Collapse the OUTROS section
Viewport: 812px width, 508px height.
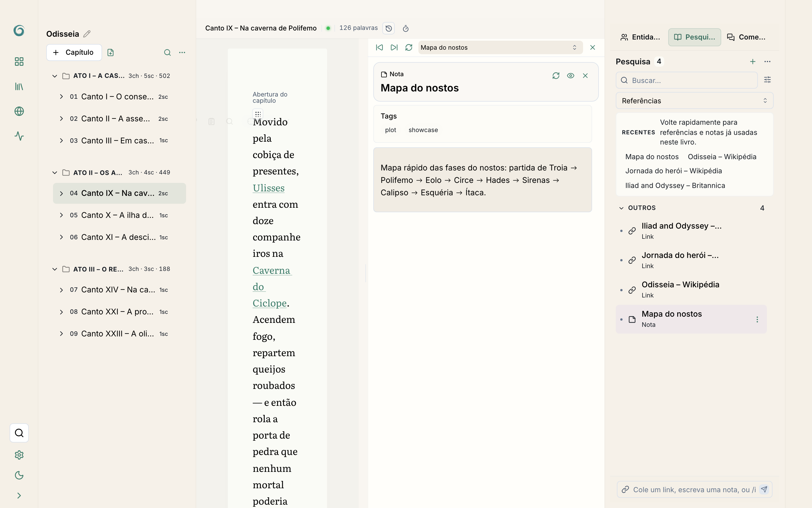pos(621,208)
